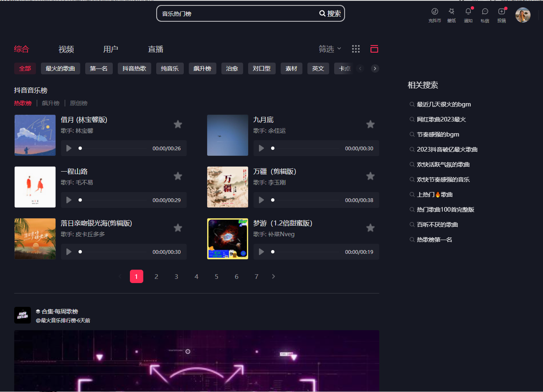
Task: Switch to the 视频 tab
Action: 66,49
